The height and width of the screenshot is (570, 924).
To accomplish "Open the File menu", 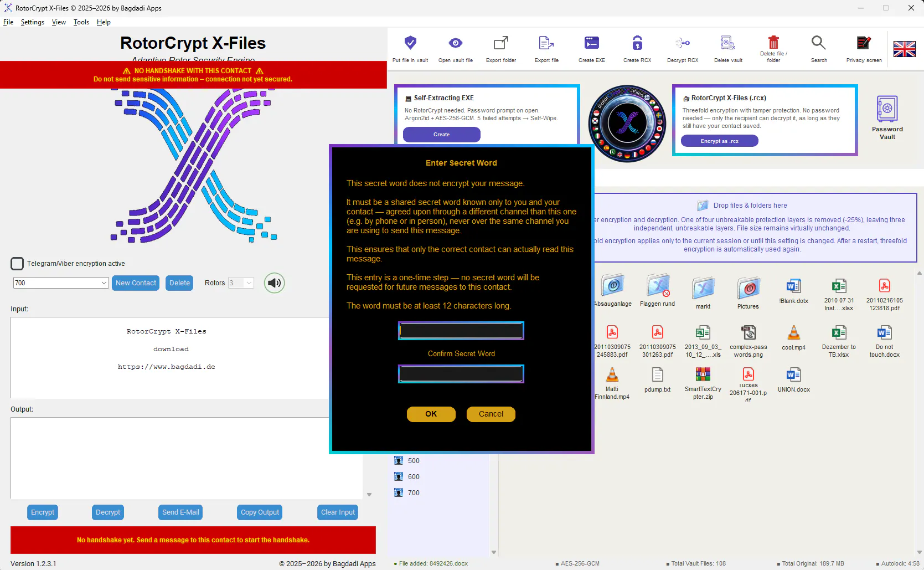I will pos(8,22).
